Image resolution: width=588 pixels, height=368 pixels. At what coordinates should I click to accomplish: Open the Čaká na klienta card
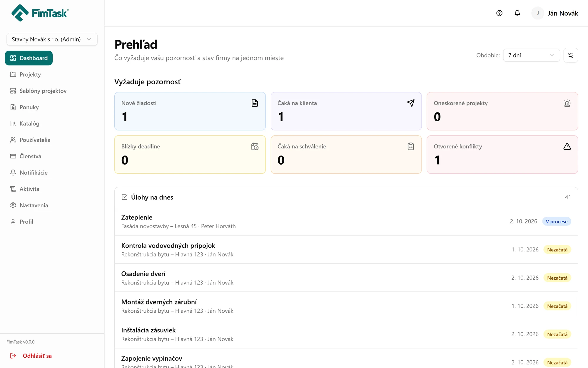coord(346,111)
